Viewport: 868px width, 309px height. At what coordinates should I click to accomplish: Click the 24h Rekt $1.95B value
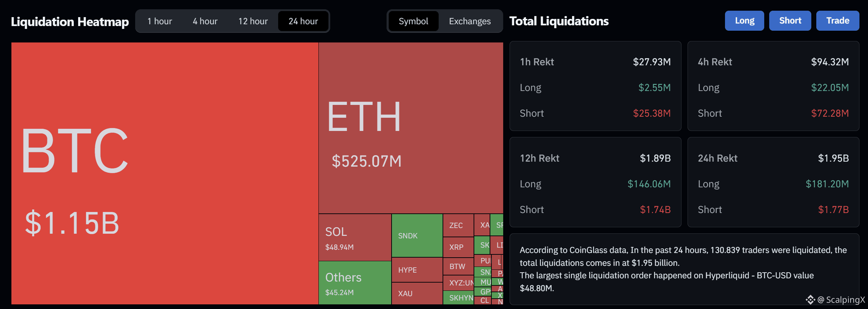(x=833, y=158)
